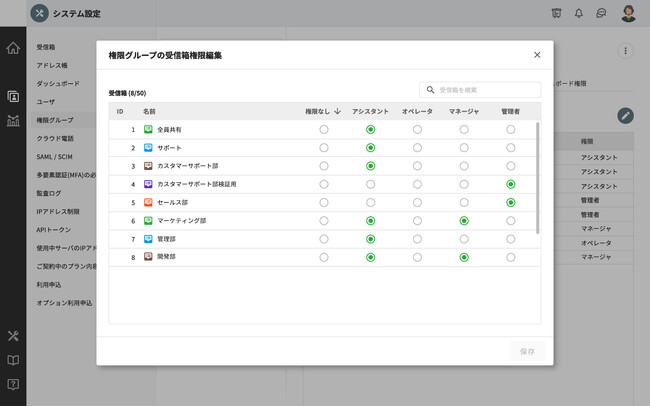This screenshot has width=650, height=407.
Task: Click the manual book icon in sidebar
Action: coord(13,360)
